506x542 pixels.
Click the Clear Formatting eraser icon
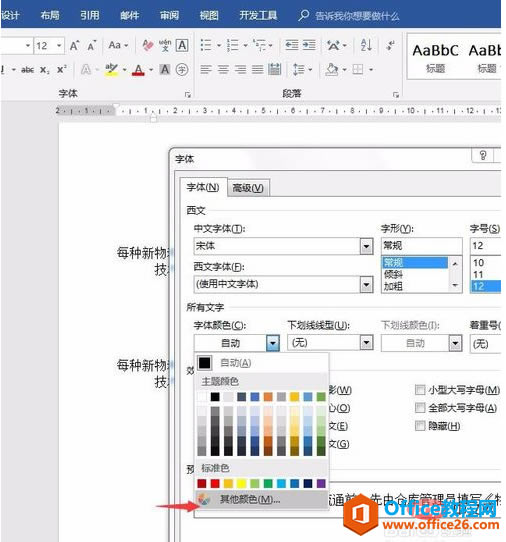tap(148, 45)
